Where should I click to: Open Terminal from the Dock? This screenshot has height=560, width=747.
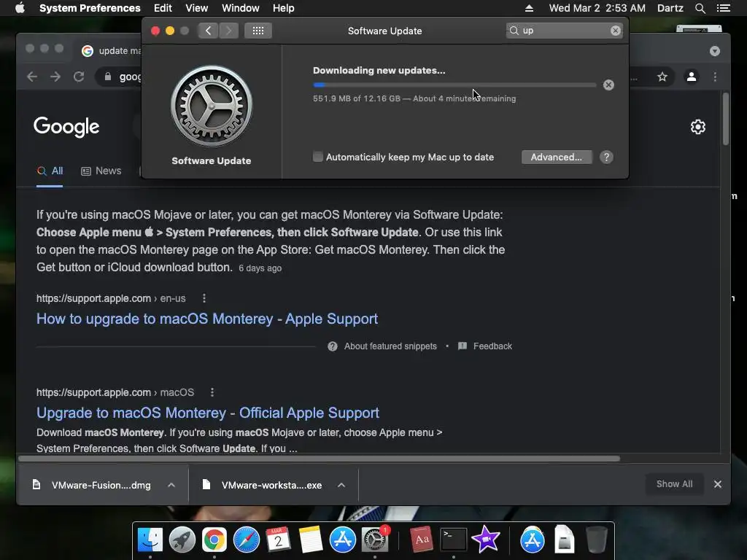point(453,540)
